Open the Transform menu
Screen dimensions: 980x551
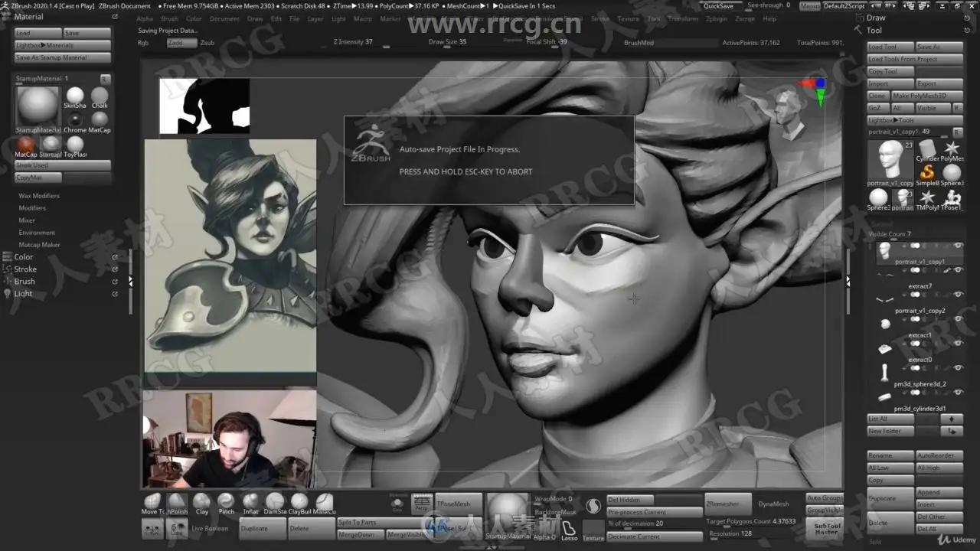tap(683, 18)
